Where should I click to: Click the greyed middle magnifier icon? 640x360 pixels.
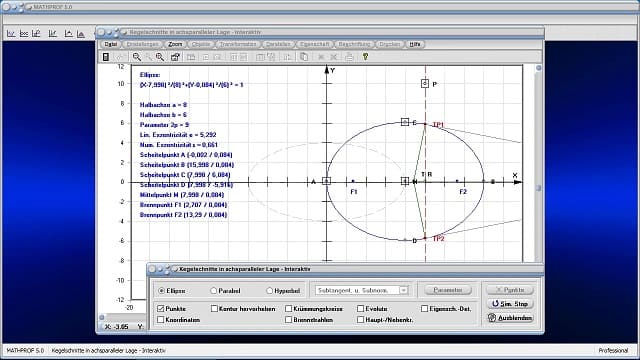click(x=149, y=57)
